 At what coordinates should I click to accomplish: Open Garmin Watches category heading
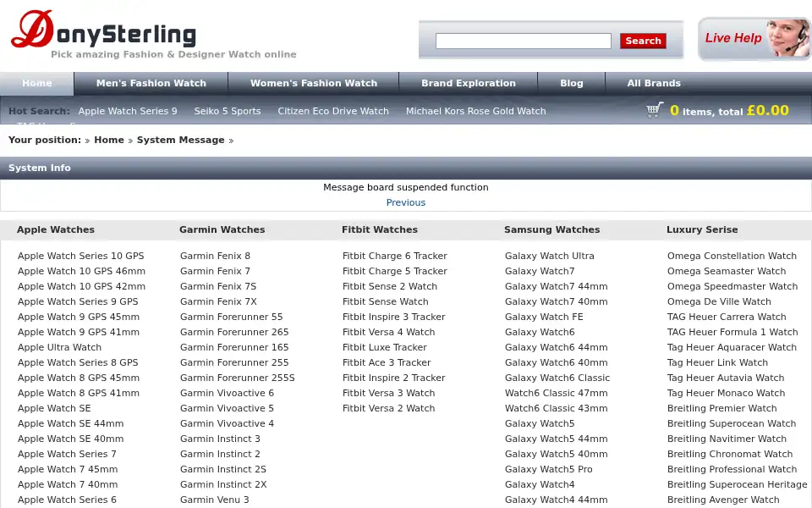coord(222,229)
